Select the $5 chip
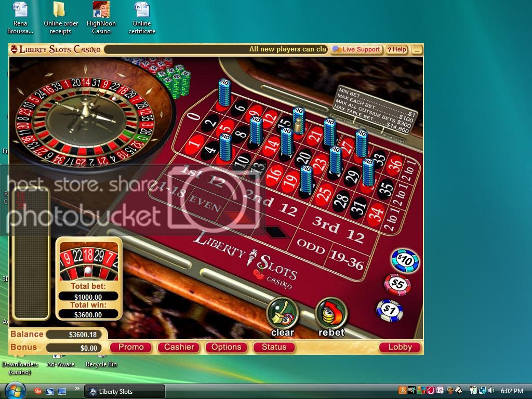This screenshot has height=399, width=532. (x=397, y=284)
